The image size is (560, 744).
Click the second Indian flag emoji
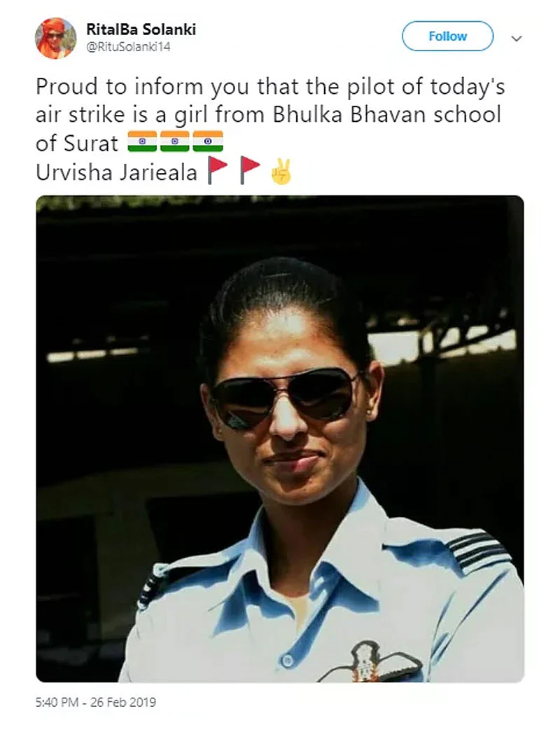click(175, 142)
